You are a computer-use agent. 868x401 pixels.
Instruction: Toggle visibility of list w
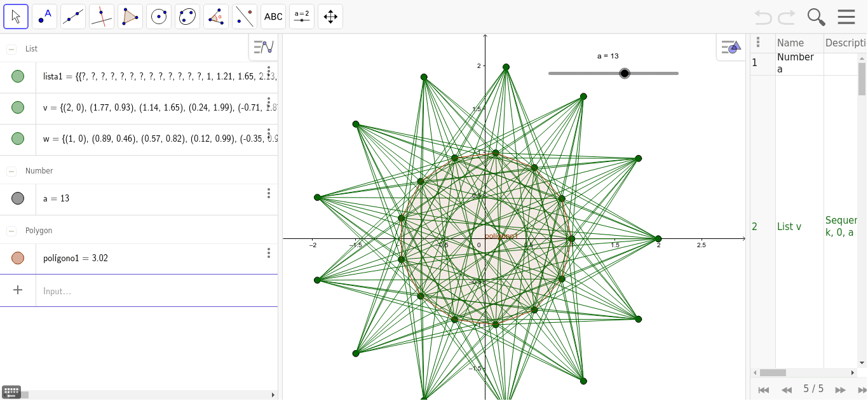18,139
